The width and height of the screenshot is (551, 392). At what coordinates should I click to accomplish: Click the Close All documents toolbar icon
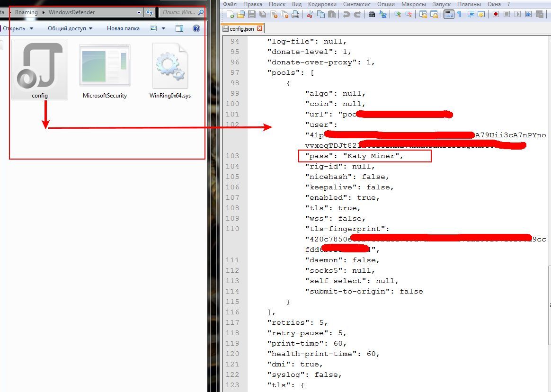[x=284, y=14]
